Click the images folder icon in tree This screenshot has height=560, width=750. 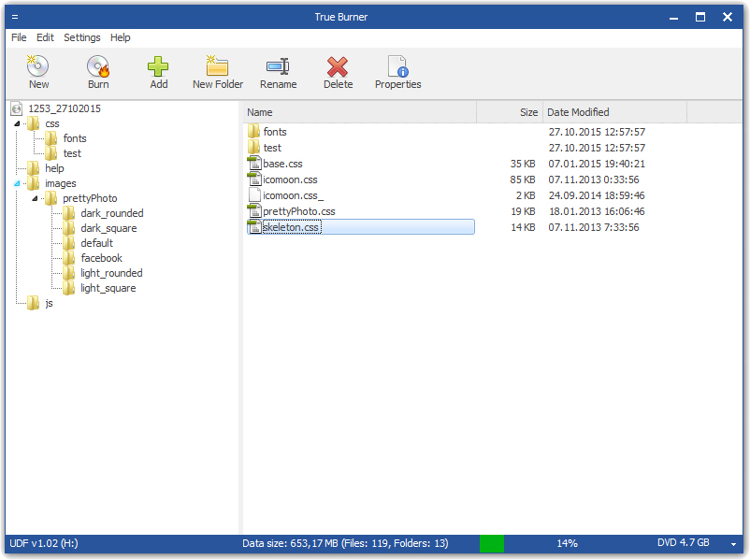[x=34, y=183]
